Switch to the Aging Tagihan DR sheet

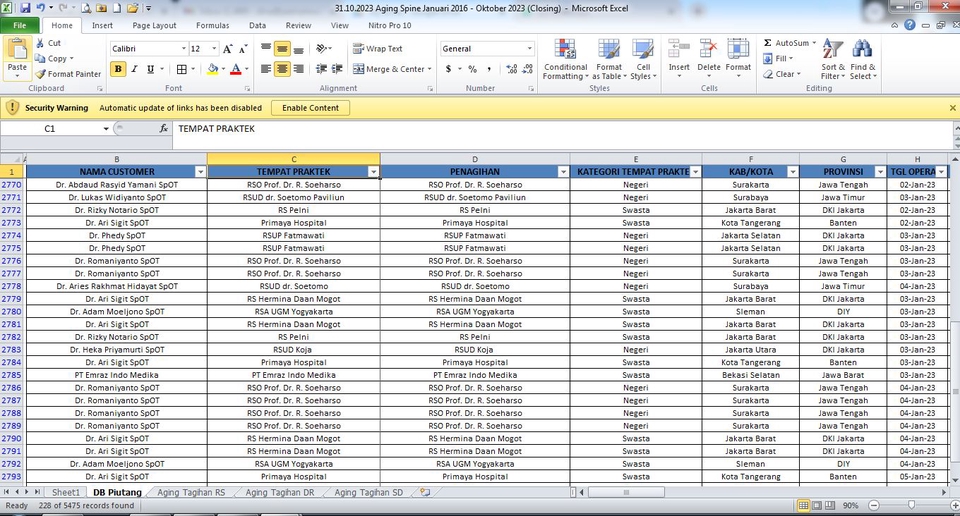point(280,492)
